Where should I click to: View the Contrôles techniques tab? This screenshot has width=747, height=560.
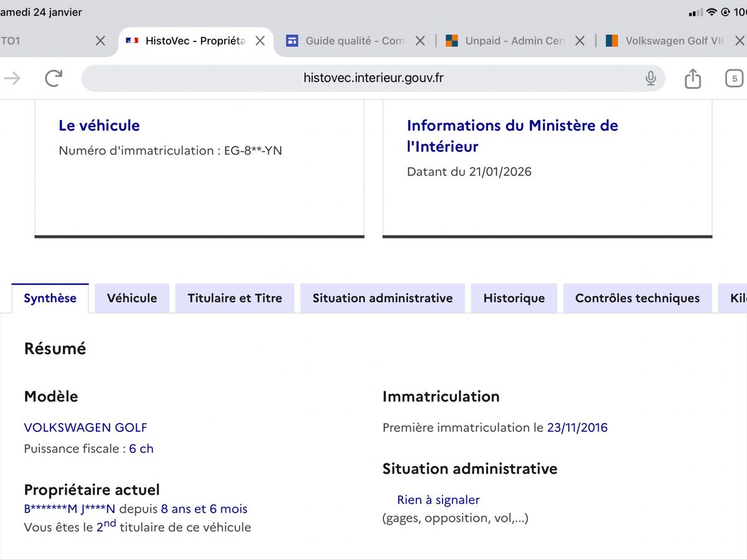(637, 298)
